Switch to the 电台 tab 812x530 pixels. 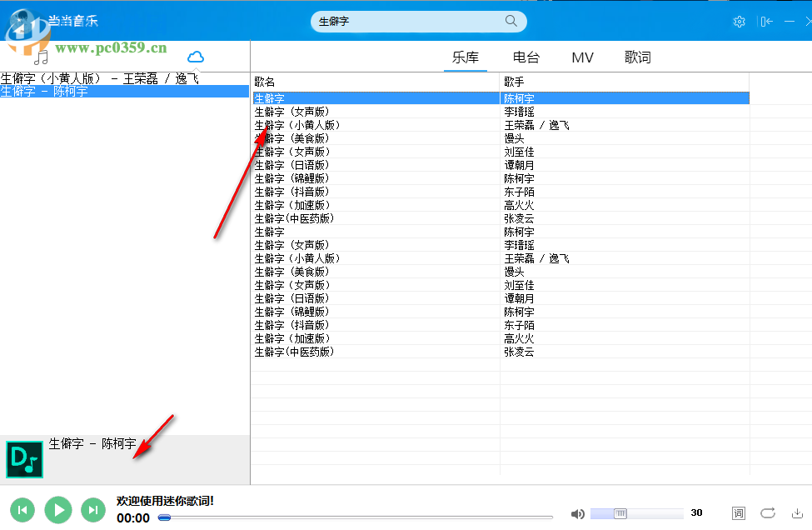click(526, 57)
